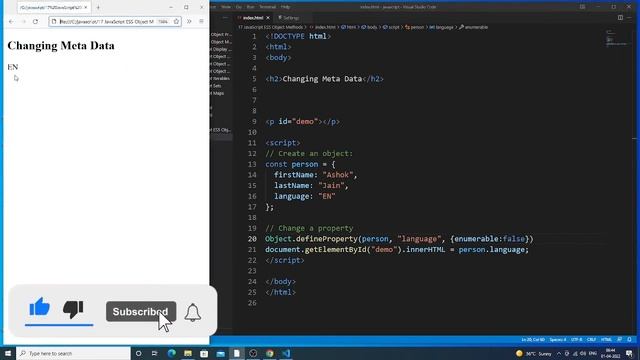The image size is (640, 360).
Task: Click the Spaces: 4 indentation status
Action: 558,340
